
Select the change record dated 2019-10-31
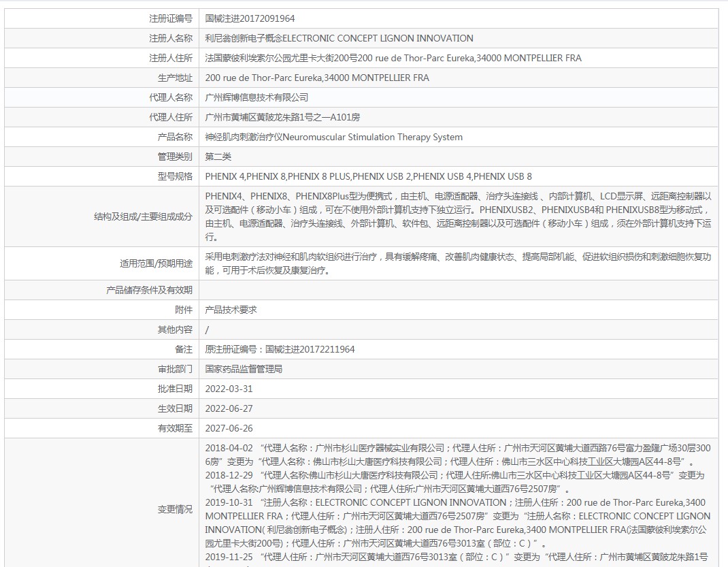click(458, 523)
